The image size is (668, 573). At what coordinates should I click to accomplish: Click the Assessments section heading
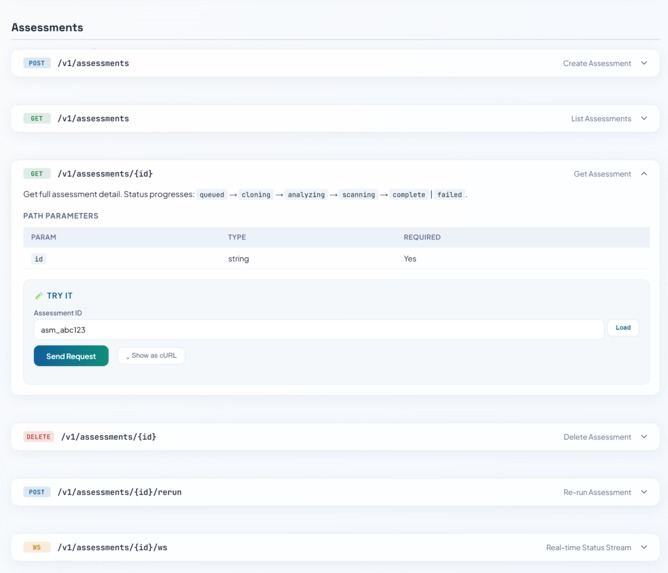click(47, 27)
